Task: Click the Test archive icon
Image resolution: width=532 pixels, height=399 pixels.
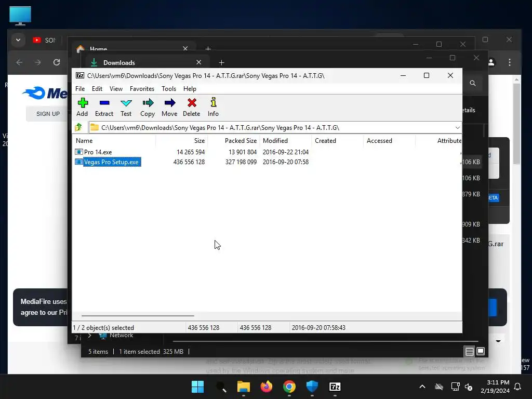Action: 126,107
